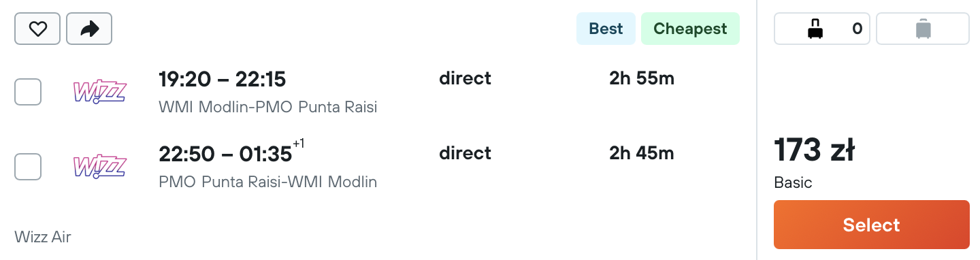This screenshot has height=260, width=980.
Task: Click Wizz logo on return flight
Action: click(x=99, y=167)
